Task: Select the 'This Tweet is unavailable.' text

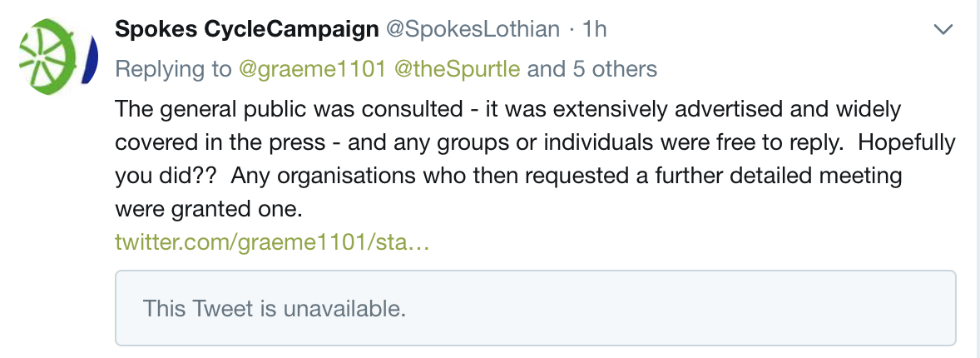Action: (275, 309)
